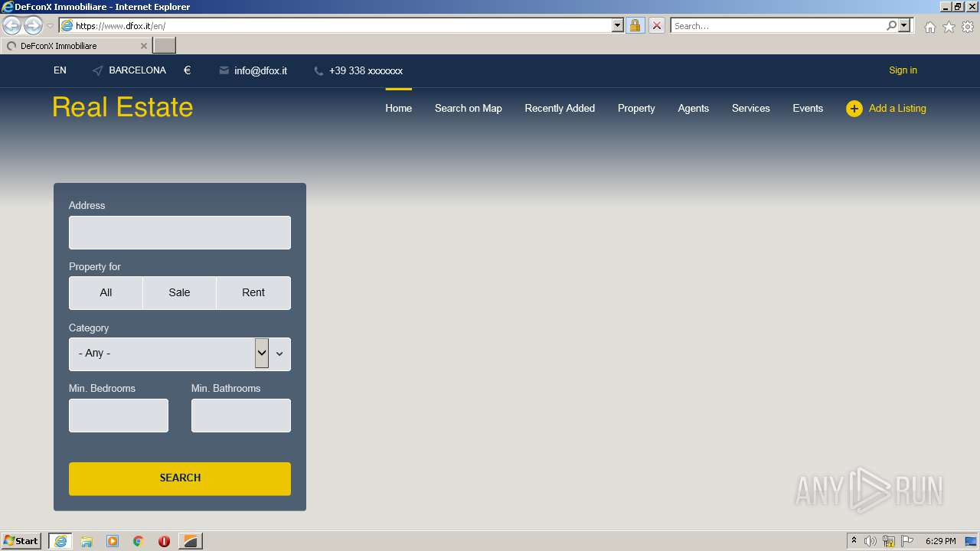This screenshot has width=980, height=551.
Task: Show hidden tray icons arrow
Action: [x=854, y=541]
